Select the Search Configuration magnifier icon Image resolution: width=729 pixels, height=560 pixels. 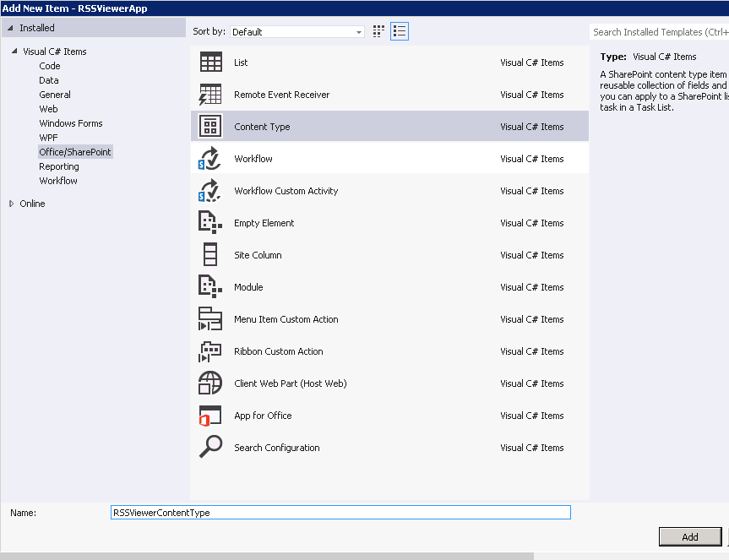210,447
